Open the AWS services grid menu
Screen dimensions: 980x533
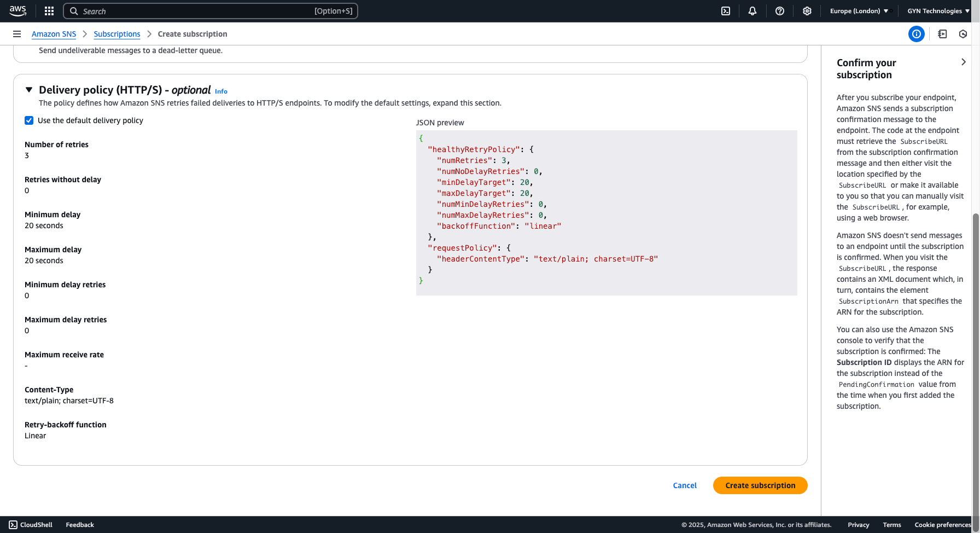pos(49,11)
